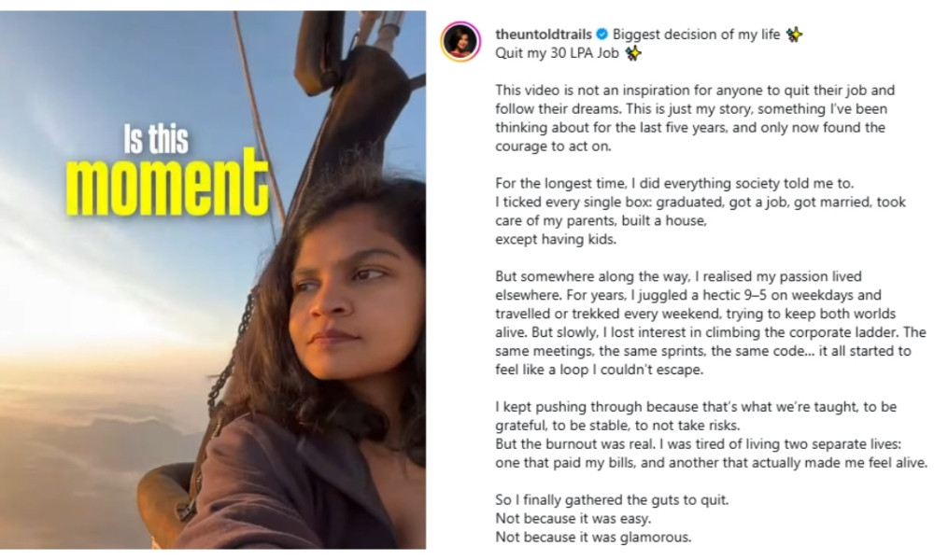Click the white 'Is this' overlay text
The image size is (934, 560).
155,140
